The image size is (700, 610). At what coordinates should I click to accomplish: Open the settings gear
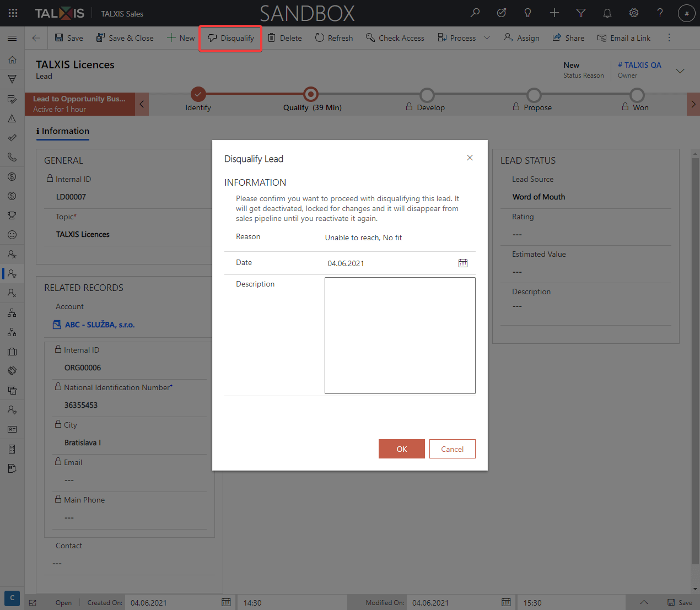pyautogui.click(x=634, y=13)
